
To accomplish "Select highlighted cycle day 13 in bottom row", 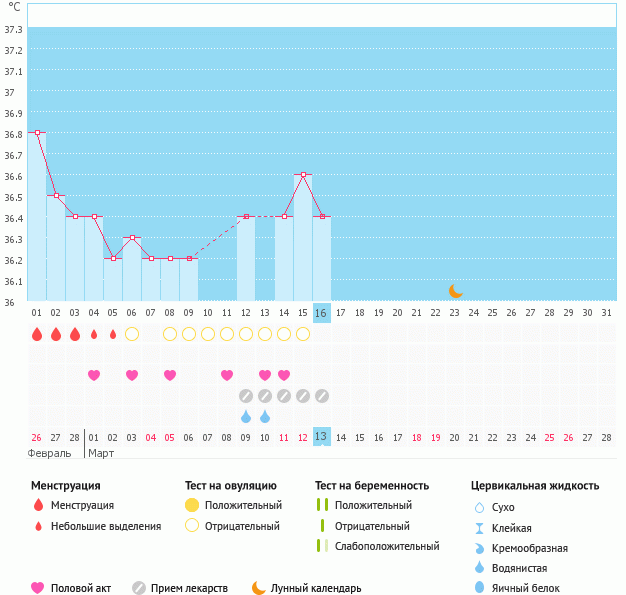I will [321, 437].
